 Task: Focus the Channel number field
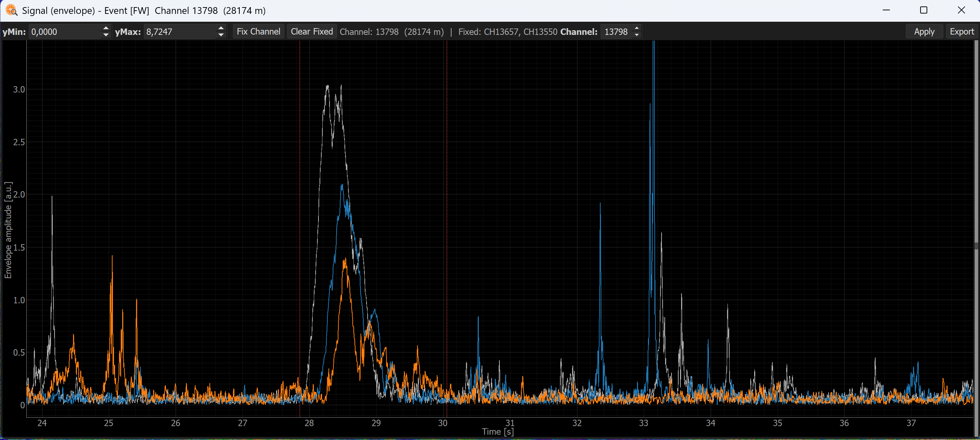coord(617,32)
